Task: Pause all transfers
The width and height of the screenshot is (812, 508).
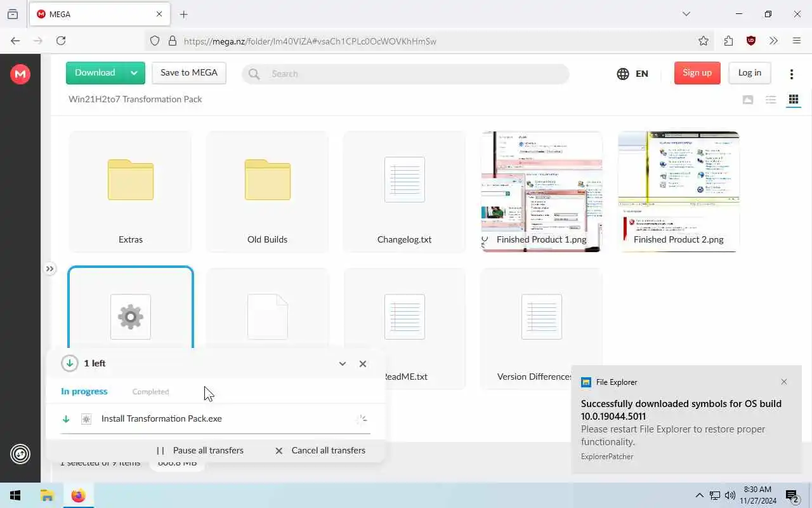Action: click(x=200, y=450)
